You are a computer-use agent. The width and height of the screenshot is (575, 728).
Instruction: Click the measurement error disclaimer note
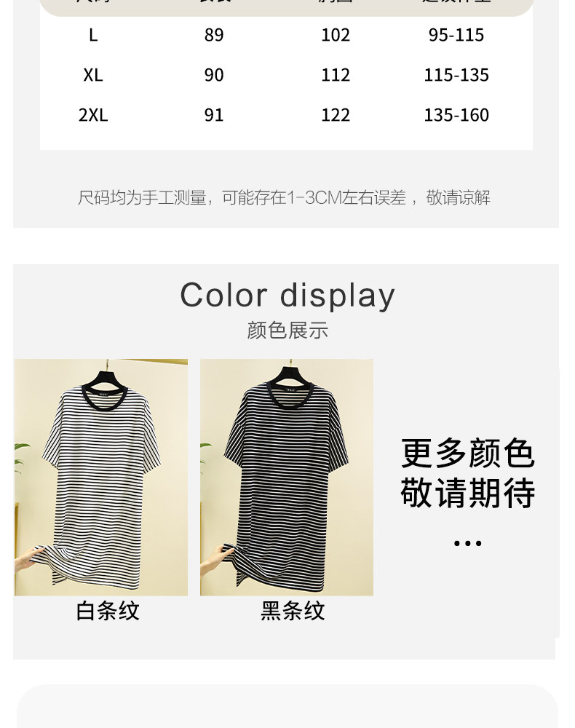[284, 198]
